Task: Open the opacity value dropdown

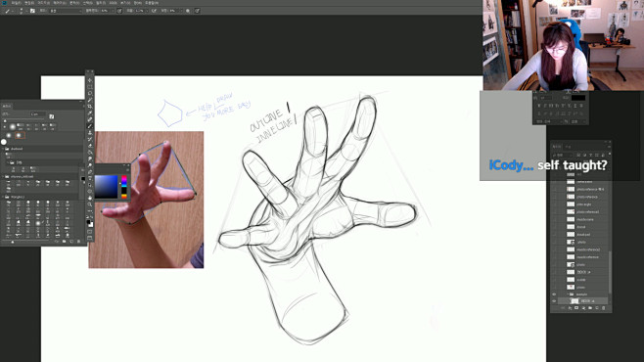Action: pyautogui.click(x=113, y=11)
